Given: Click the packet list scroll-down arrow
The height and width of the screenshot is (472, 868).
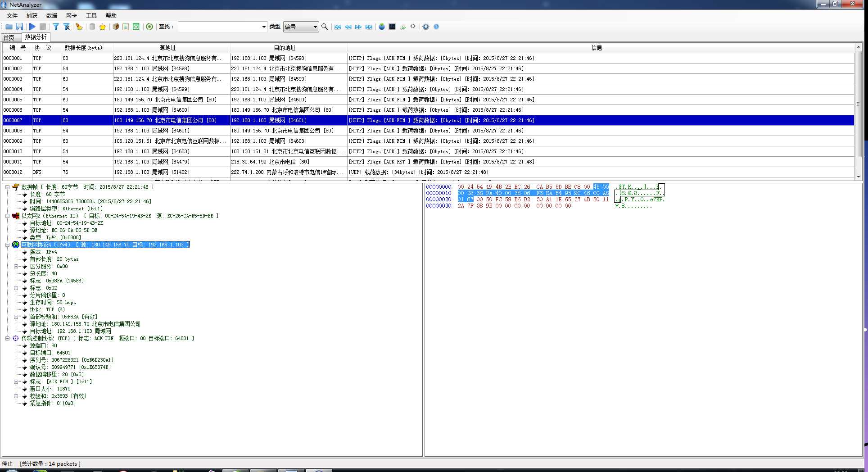Looking at the screenshot, I should [858, 177].
